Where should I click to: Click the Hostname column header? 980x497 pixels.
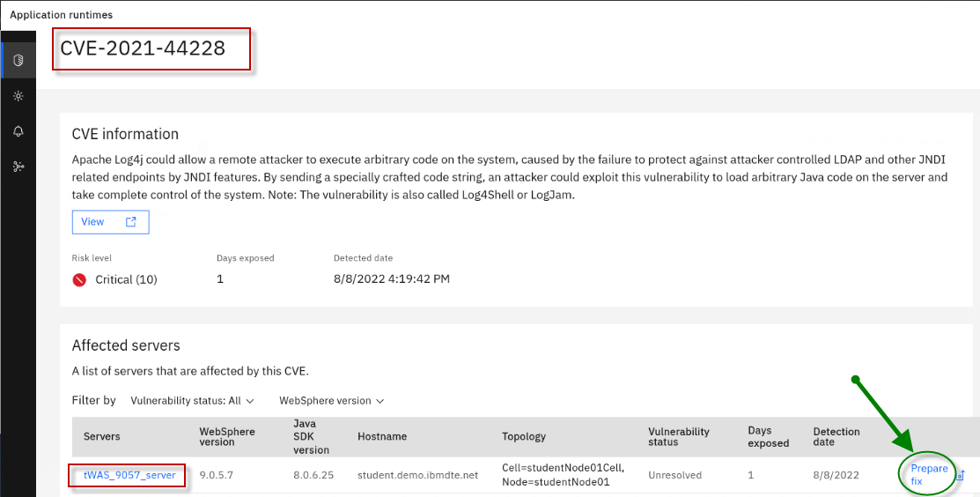pos(383,436)
